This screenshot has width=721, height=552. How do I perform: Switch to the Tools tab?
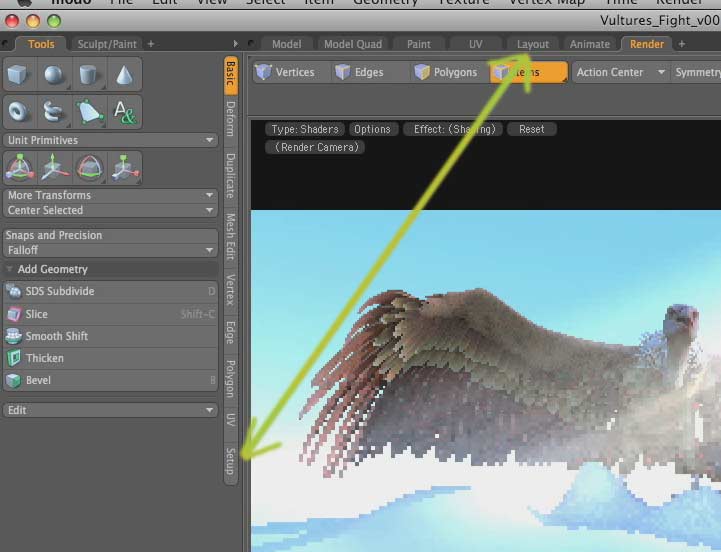tap(41, 44)
